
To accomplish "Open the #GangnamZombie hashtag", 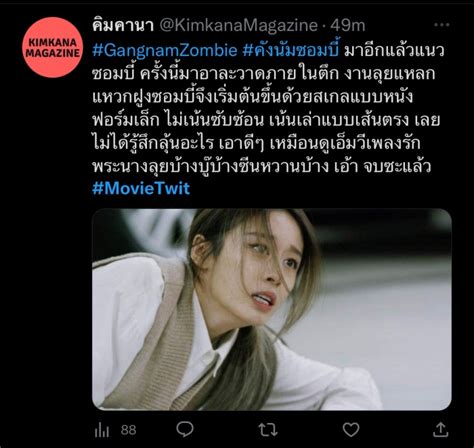I will 165,50.
